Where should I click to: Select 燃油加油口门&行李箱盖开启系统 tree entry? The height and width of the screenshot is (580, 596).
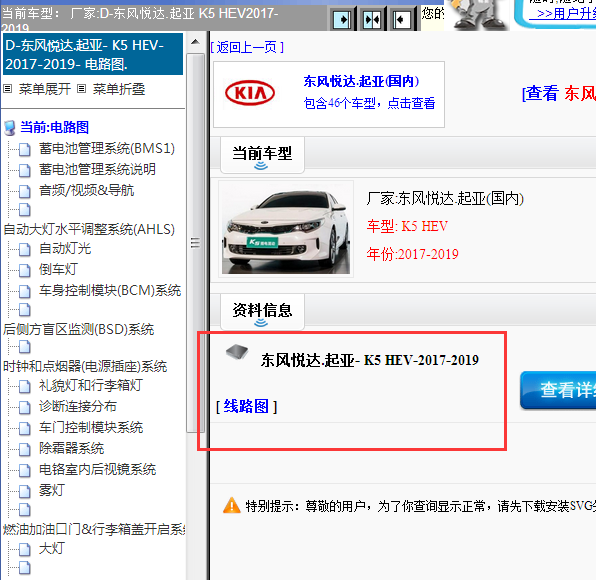[x=94, y=529]
